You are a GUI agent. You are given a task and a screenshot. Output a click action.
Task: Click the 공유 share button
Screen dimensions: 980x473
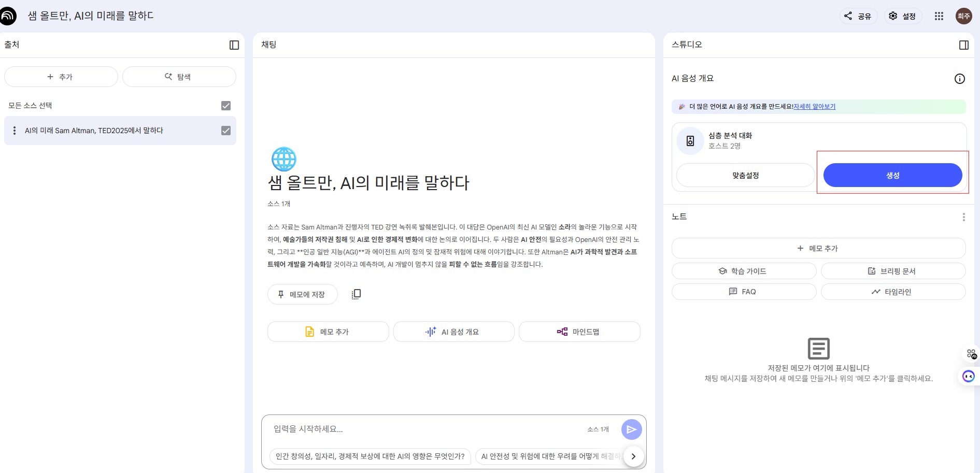tap(858, 16)
